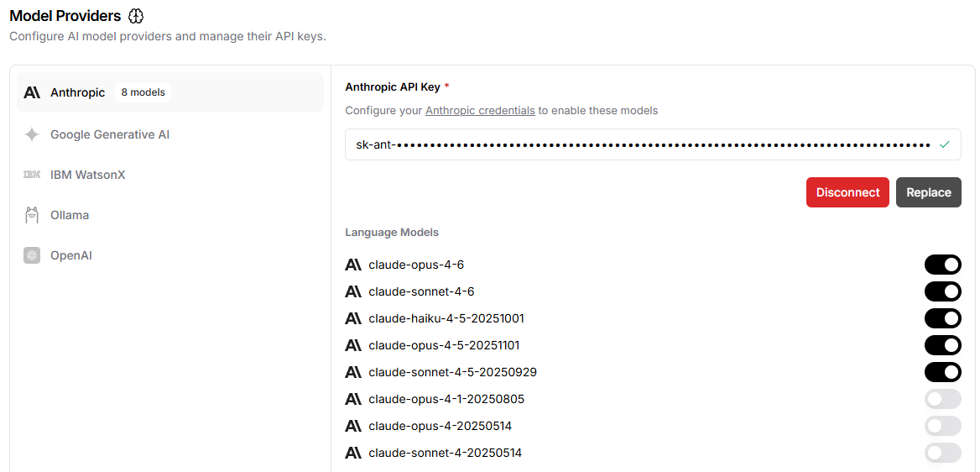This screenshot has height=472, width=980.
Task: Toggle off claude-haiku-4-5-20251001
Action: click(942, 318)
